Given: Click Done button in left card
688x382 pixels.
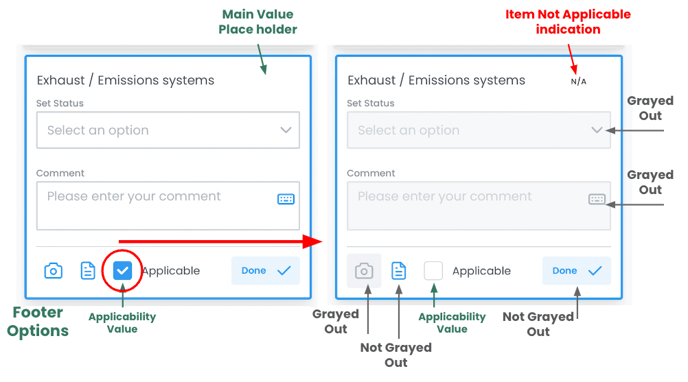Looking at the screenshot, I should click(265, 271).
